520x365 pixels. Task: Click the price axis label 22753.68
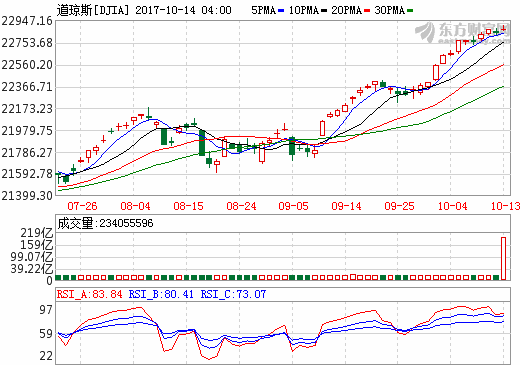coord(27,43)
